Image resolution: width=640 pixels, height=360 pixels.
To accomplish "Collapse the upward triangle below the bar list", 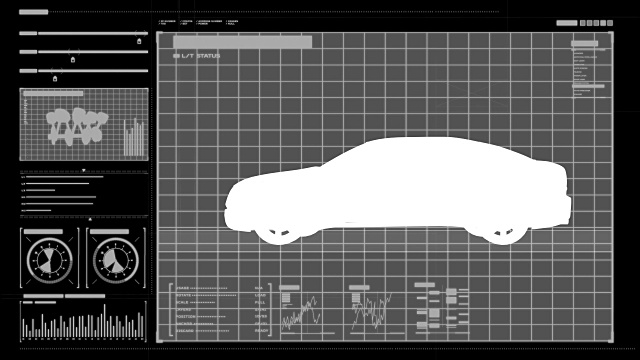I will [x=90, y=219].
